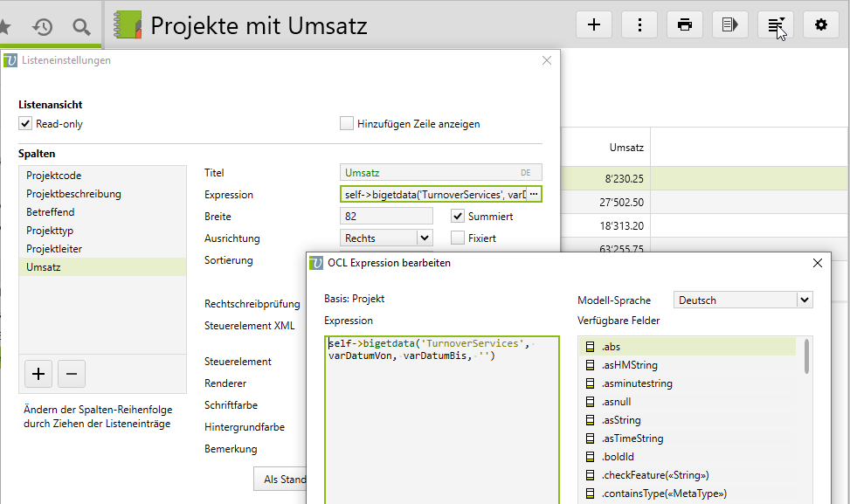
Task: Select Projektleiter in columns list
Action: tap(54, 249)
